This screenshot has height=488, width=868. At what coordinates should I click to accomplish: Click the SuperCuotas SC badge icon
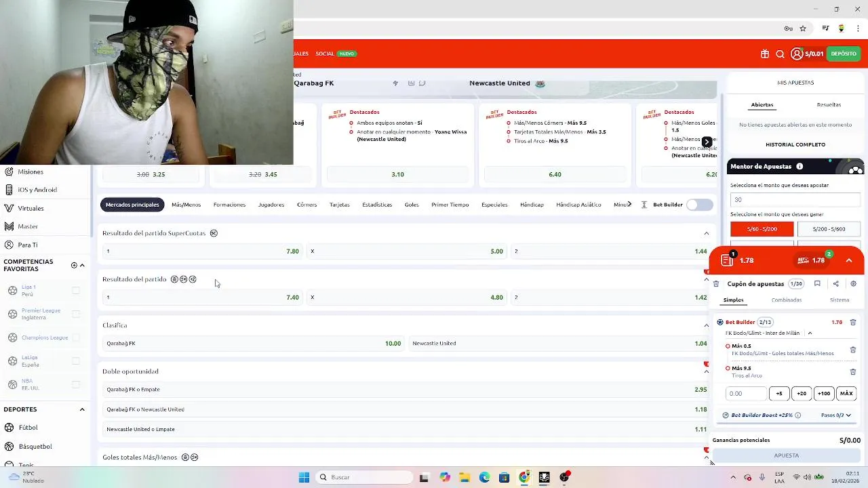214,233
